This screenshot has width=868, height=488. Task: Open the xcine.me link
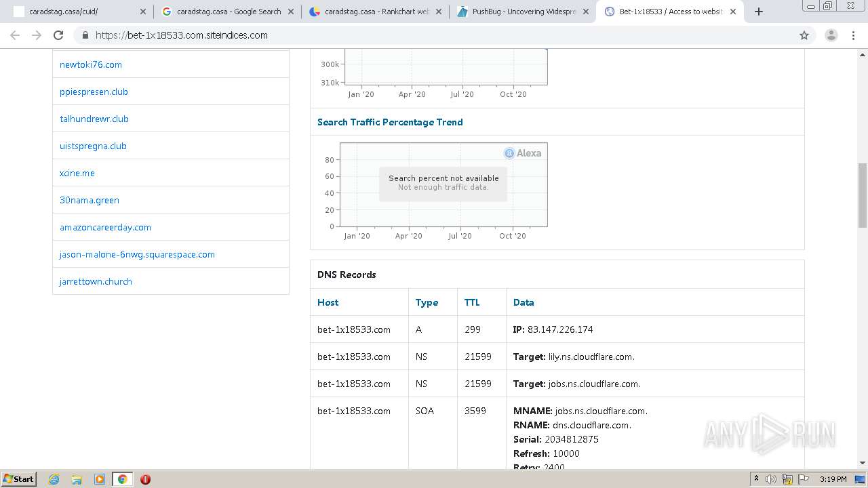(x=77, y=173)
